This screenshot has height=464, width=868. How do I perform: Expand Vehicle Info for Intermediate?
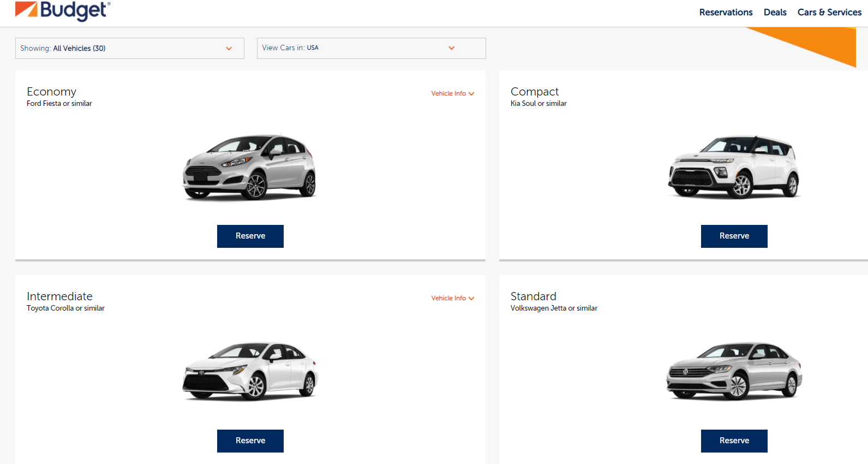click(x=452, y=298)
